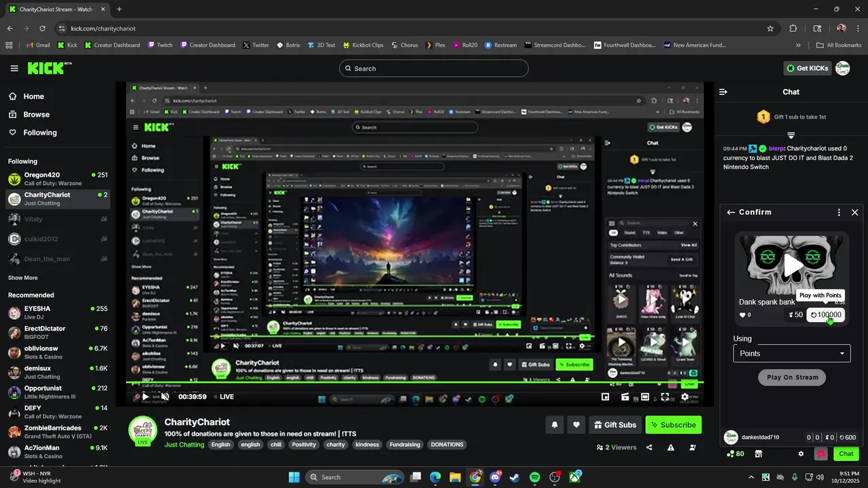This screenshot has width=868, height=488.
Task: Focus the Kick search field
Action: [x=433, y=68]
